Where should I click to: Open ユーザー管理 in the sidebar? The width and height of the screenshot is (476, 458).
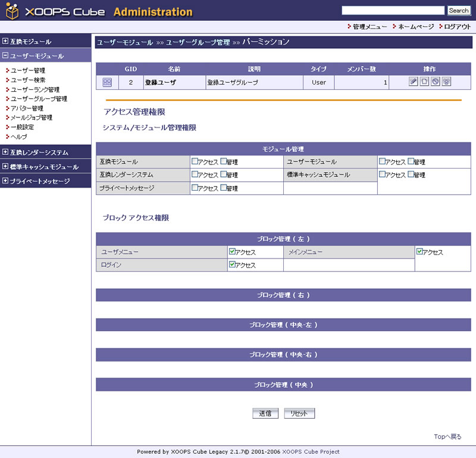(28, 70)
